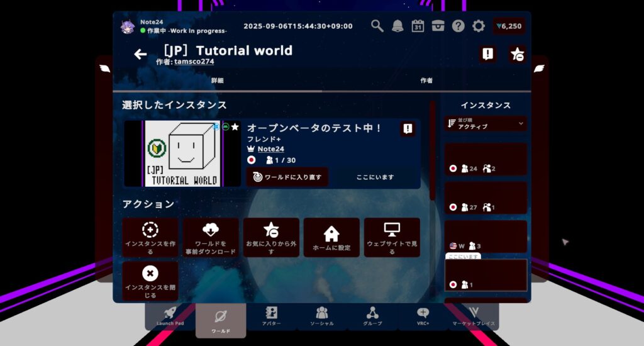Click インスタンスを閉じる button
The width and height of the screenshot is (644, 346).
[x=150, y=281]
